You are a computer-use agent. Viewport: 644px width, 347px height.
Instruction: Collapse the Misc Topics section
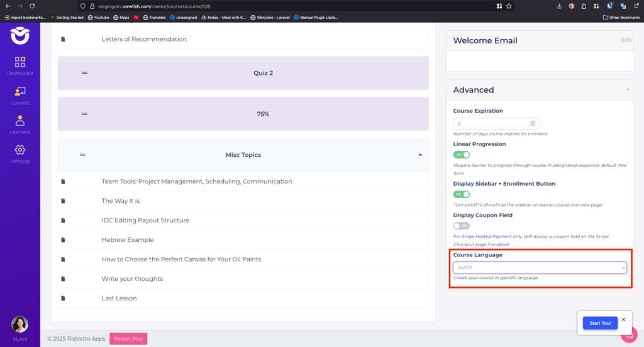tap(420, 155)
